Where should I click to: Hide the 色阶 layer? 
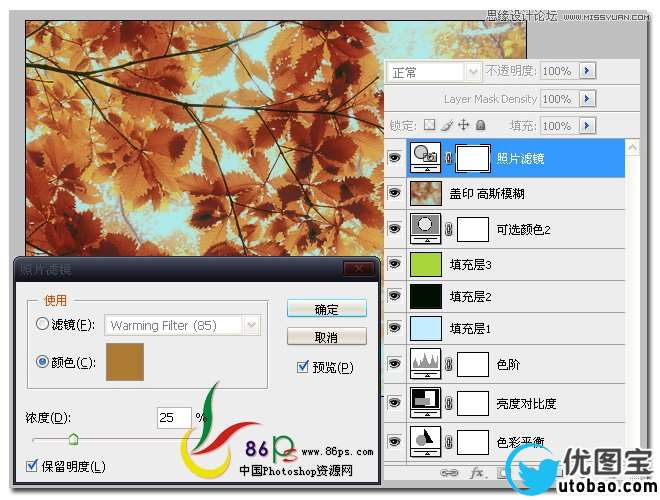pos(394,363)
